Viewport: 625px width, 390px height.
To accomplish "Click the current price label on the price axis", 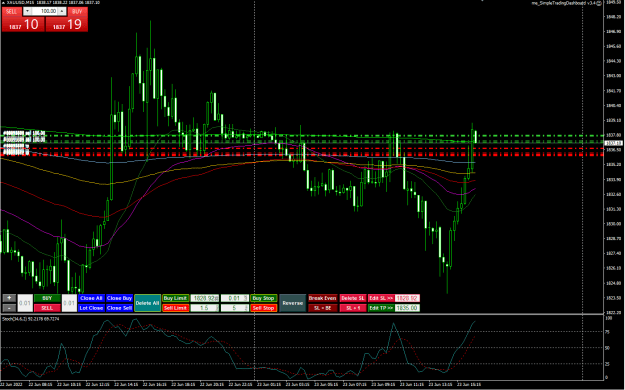I will [613, 143].
